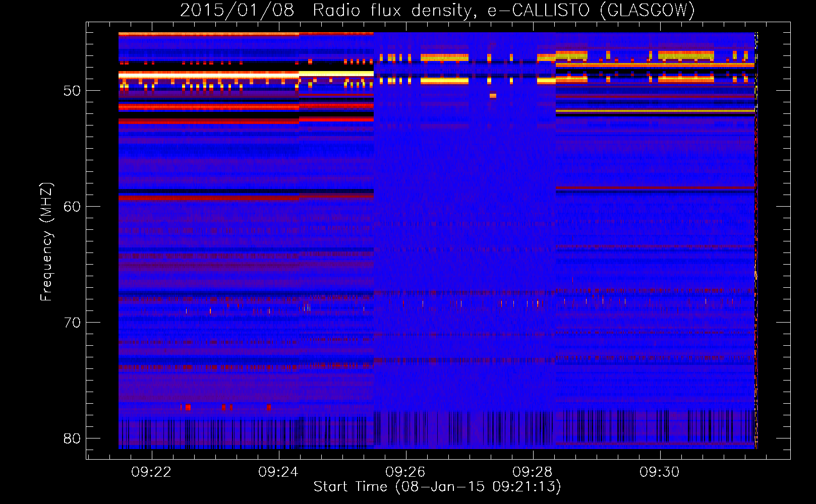Image resolution: width=816 pixels, height=504 pixels.
Task: Click the 09:24 time tick label
Action: pos(278,472)
